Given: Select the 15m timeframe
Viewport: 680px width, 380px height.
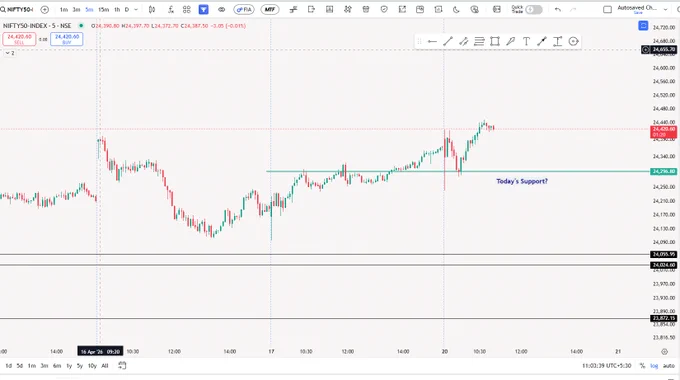Looking at the screenshot, I should coord(104,10).
